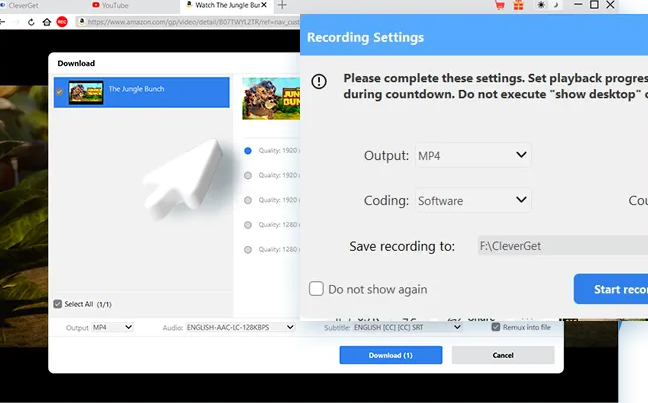Open the gift box icon
The height and width of the screenshot is (403, 648).
518,5
